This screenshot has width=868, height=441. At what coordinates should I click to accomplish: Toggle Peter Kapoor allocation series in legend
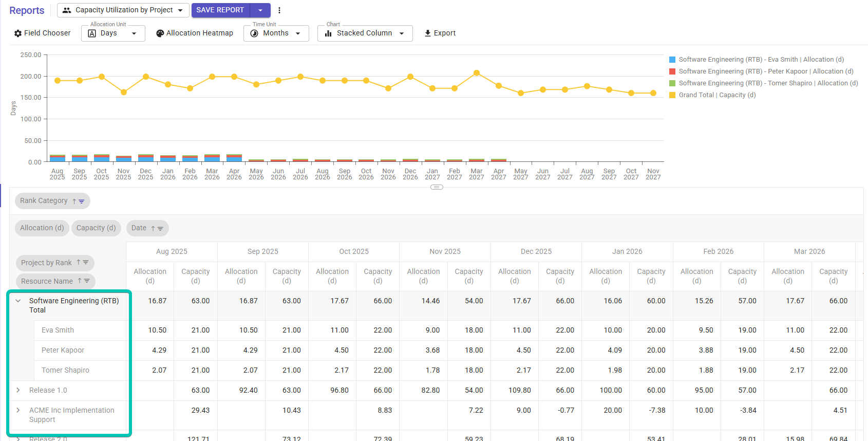[x=765, y=71]
